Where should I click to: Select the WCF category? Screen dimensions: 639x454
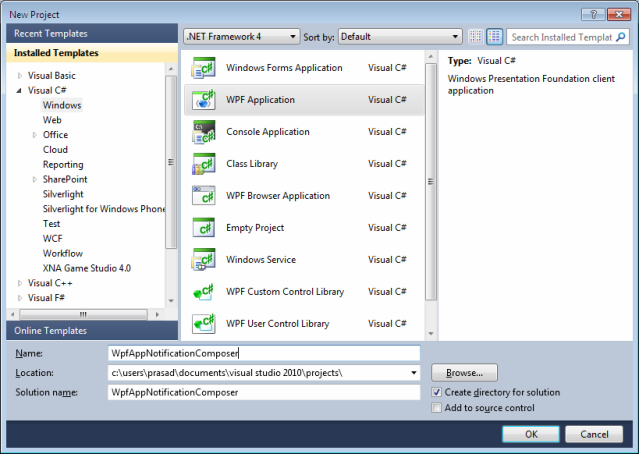53,238
